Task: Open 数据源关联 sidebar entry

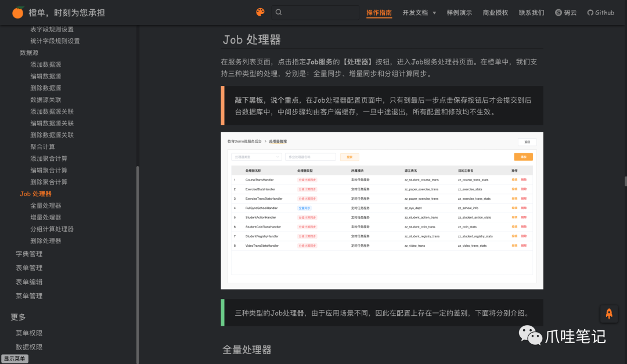Action: tap(46, 100)
